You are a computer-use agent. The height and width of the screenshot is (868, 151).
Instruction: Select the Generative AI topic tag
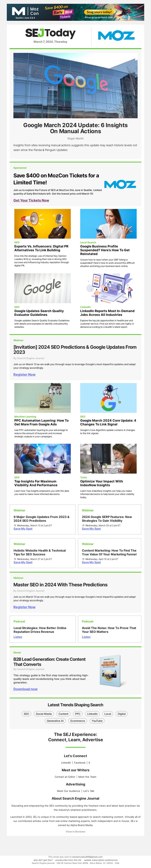(55, 721)
